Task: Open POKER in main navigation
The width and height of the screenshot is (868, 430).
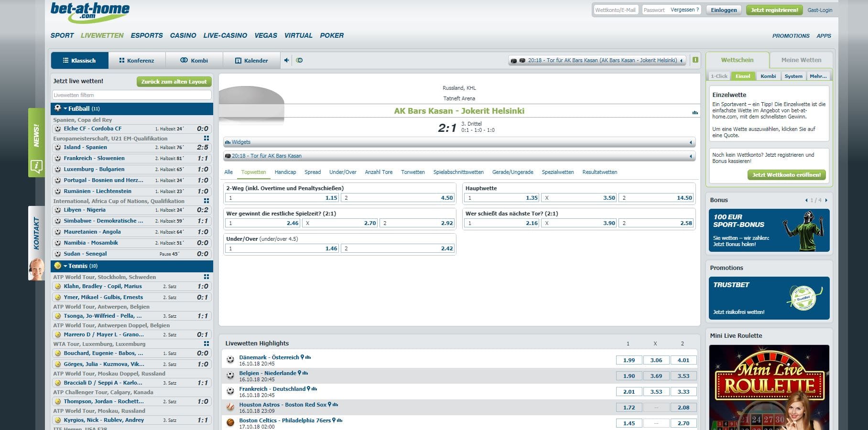Action: pos(332,35)
